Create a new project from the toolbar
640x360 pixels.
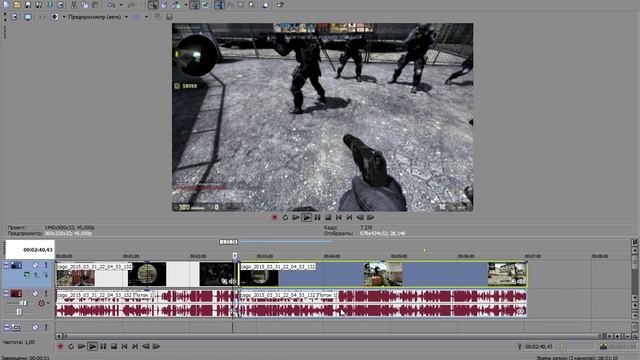[x=7, y=5]
